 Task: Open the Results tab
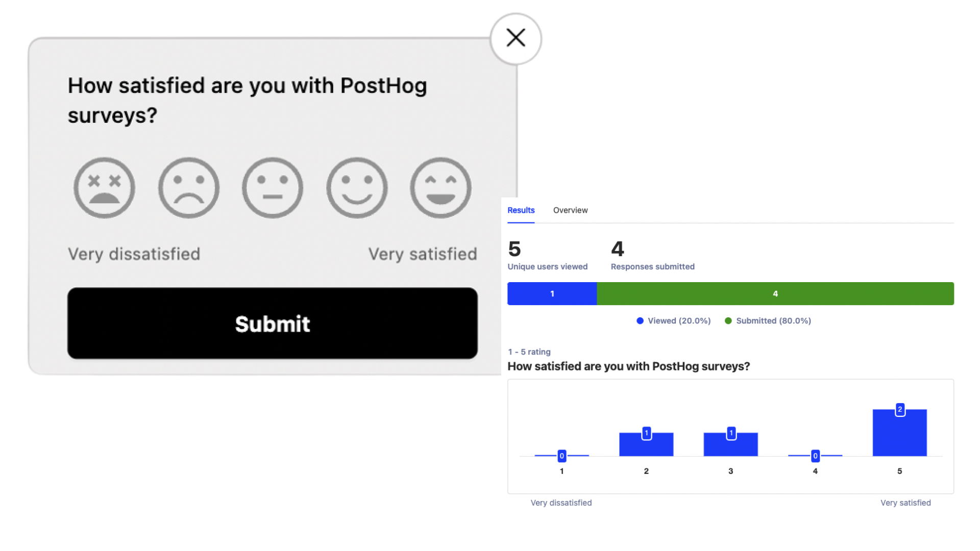[x=521, y=210]
